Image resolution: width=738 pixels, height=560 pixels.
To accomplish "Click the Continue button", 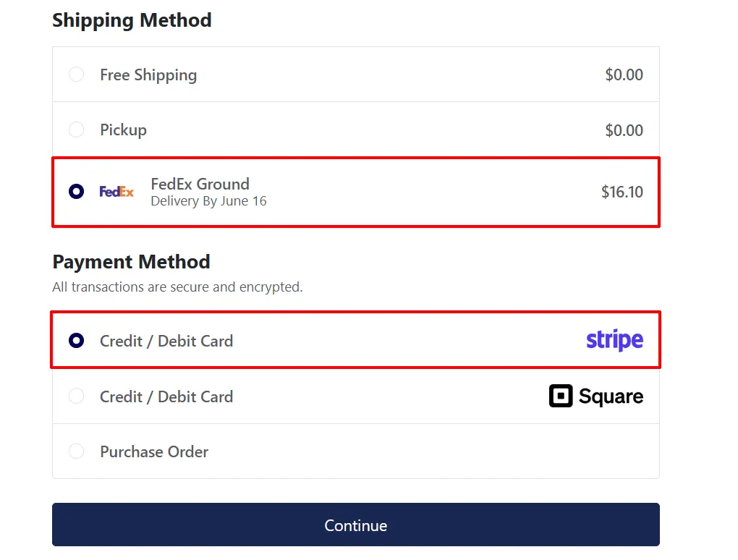I will (x=356, y=525).
